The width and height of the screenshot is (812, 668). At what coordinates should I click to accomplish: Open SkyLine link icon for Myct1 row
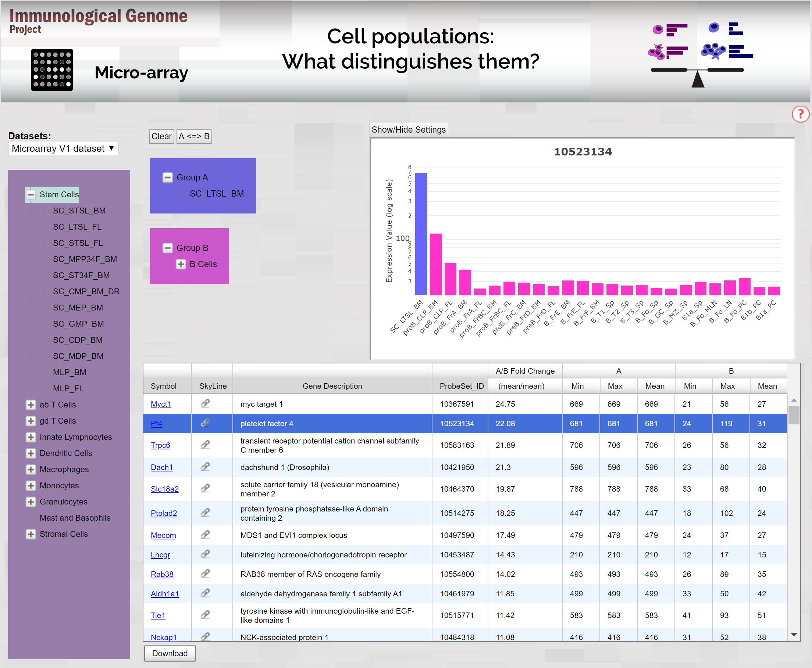click(205, 403)
